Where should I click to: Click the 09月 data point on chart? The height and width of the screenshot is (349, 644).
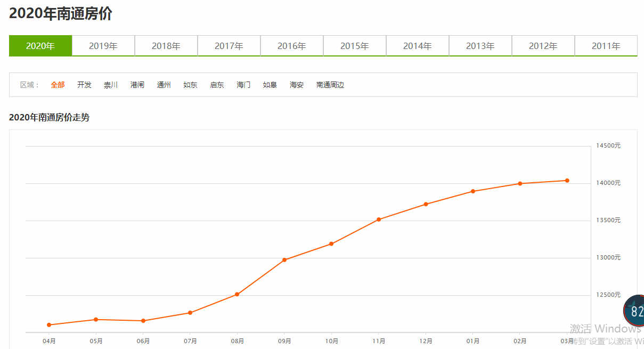(285, 259)
